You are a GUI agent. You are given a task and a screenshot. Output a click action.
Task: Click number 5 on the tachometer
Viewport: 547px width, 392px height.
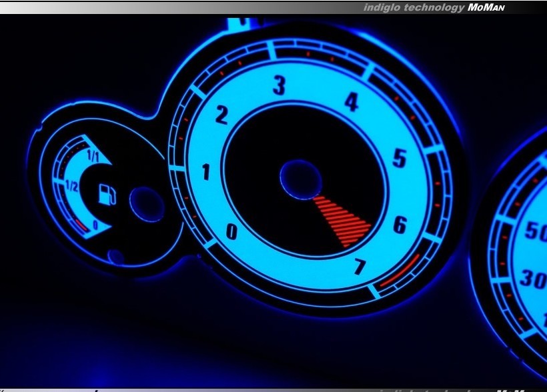coord(399,159)
